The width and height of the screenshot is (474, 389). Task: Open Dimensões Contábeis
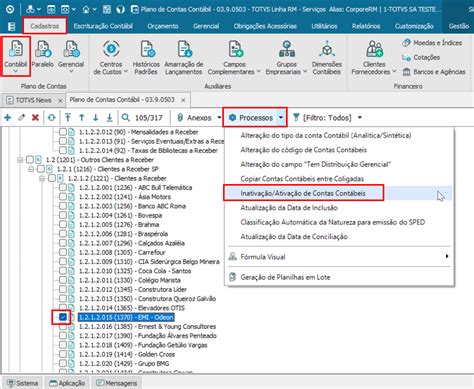(327, 57)
